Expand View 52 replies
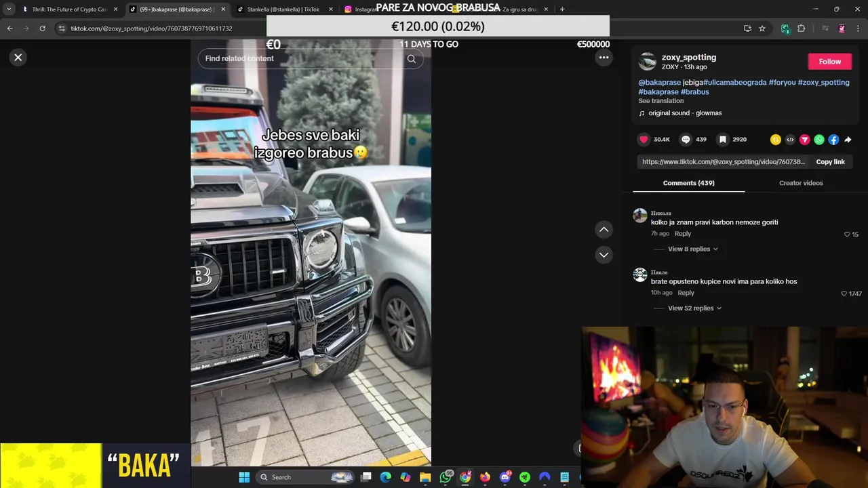The width and height of the screenshot is (868, 488). click(x=695, y=308)
